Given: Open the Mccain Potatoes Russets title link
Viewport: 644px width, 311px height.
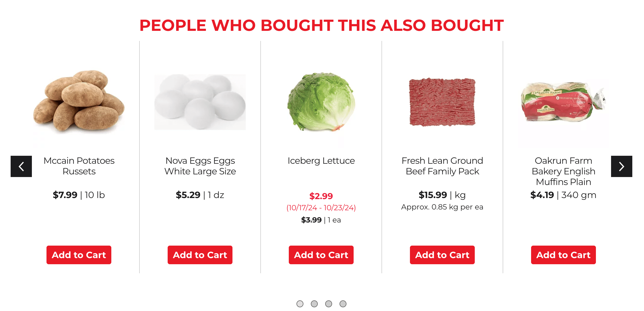Looking at the screenshot, I should click(x=79, y=166).
